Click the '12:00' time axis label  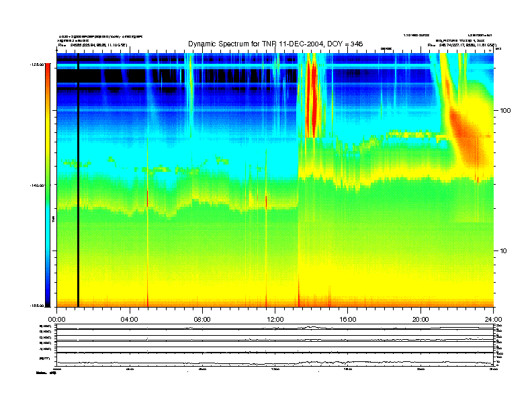(275, 320)
